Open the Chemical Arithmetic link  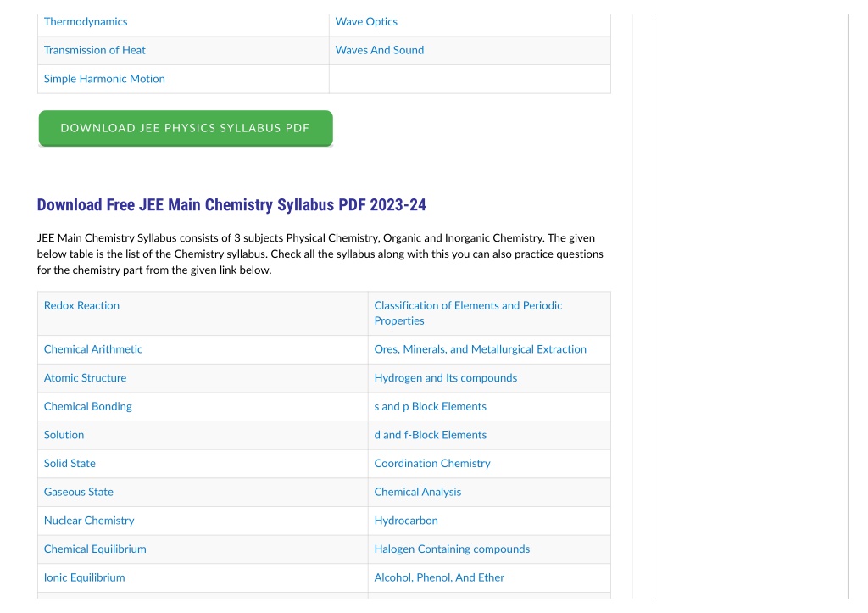tap(93, 349)
